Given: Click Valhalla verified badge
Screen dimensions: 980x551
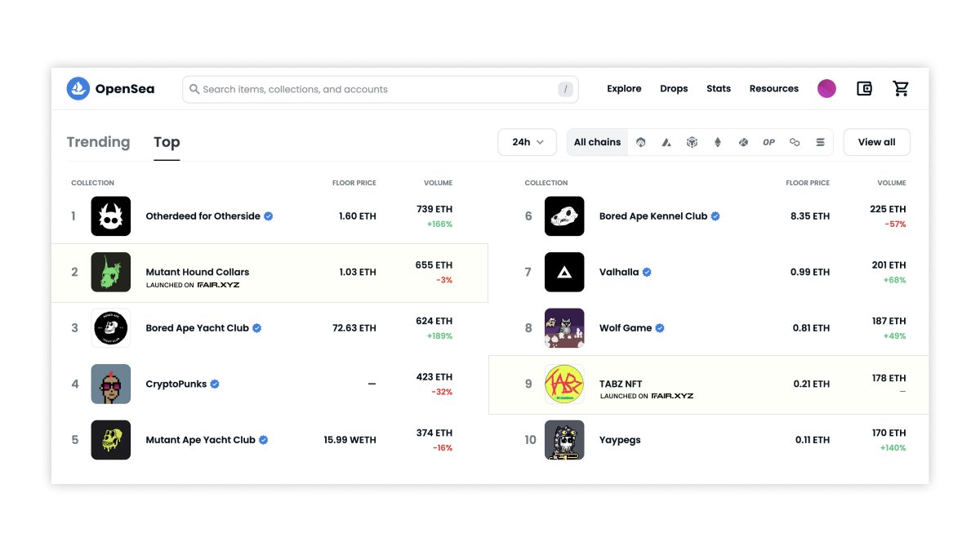Looking at the screenshot, I should click(x=647, y=272).
